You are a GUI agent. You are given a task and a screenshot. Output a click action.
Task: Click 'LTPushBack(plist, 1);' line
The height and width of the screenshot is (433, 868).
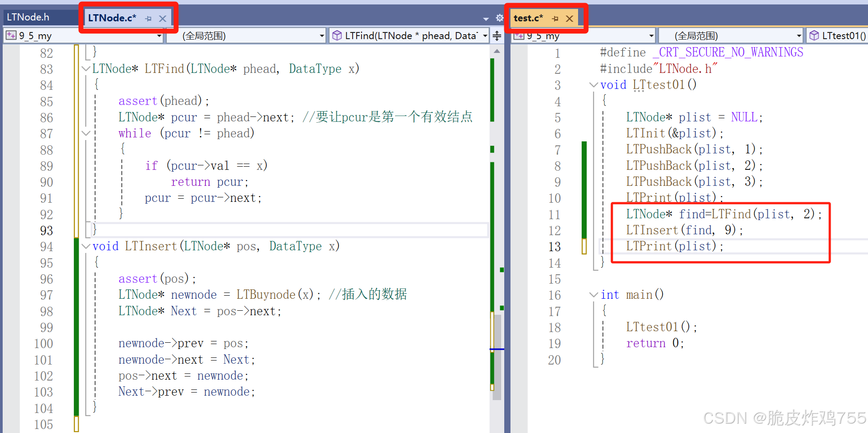point(695,149)
